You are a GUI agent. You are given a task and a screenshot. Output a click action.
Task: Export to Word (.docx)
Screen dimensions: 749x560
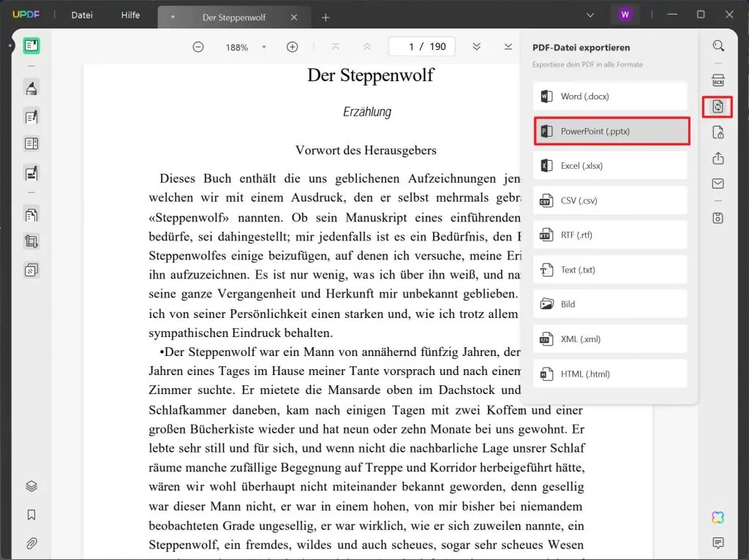tap(610, 97)
